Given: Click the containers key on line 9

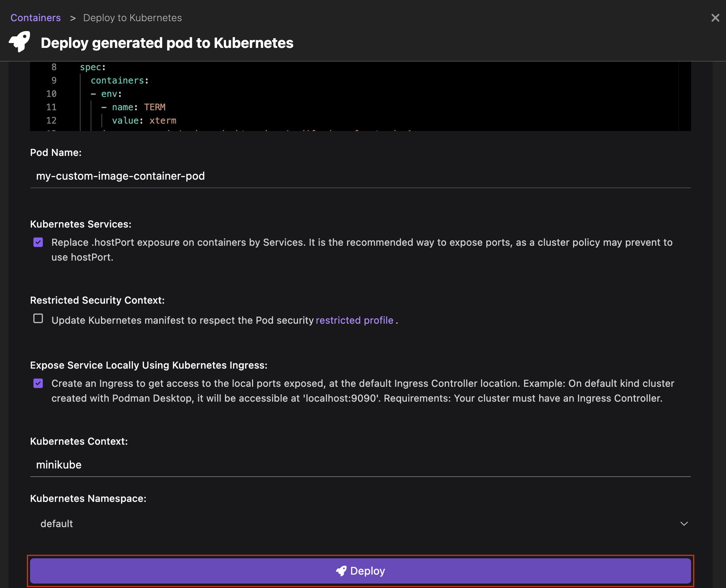Looking at the screenshot, I should (x=117, y=81).
